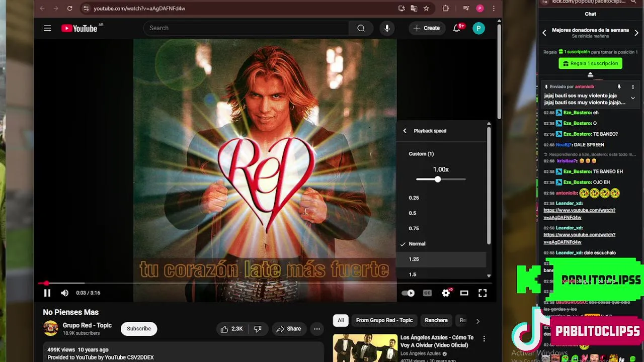
Task: Open options for Los Ángeles Azules video
Action: click(484, 339)
